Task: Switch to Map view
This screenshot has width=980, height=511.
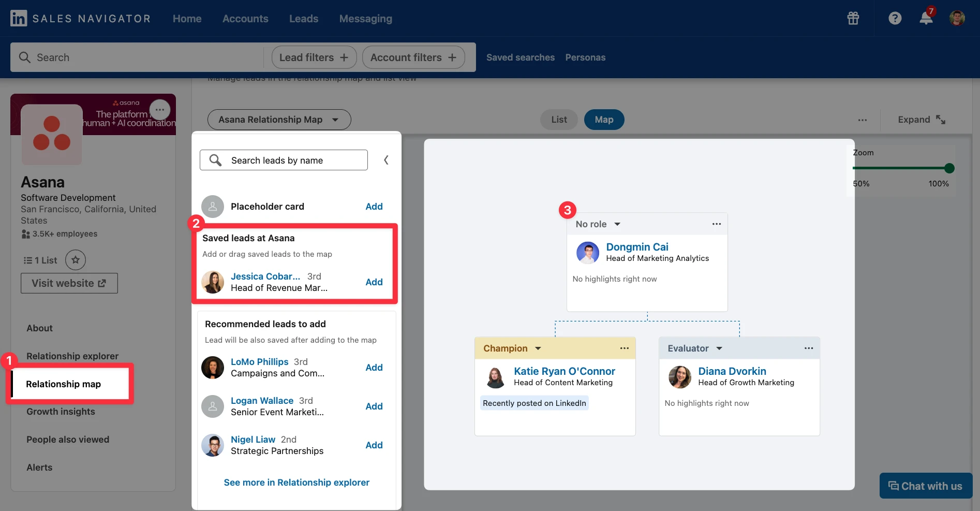Action: click(x=604, y=120)
